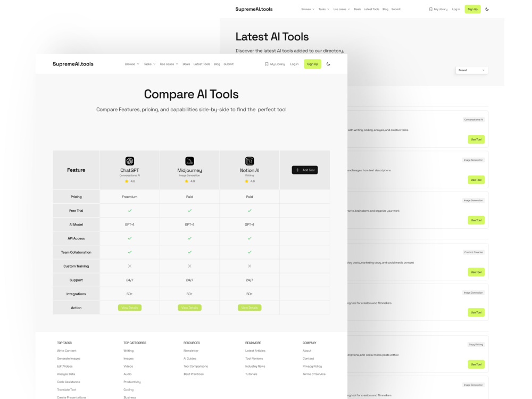Expand Tasks dropdown in Latest AI Tools window

click(323, 9)
